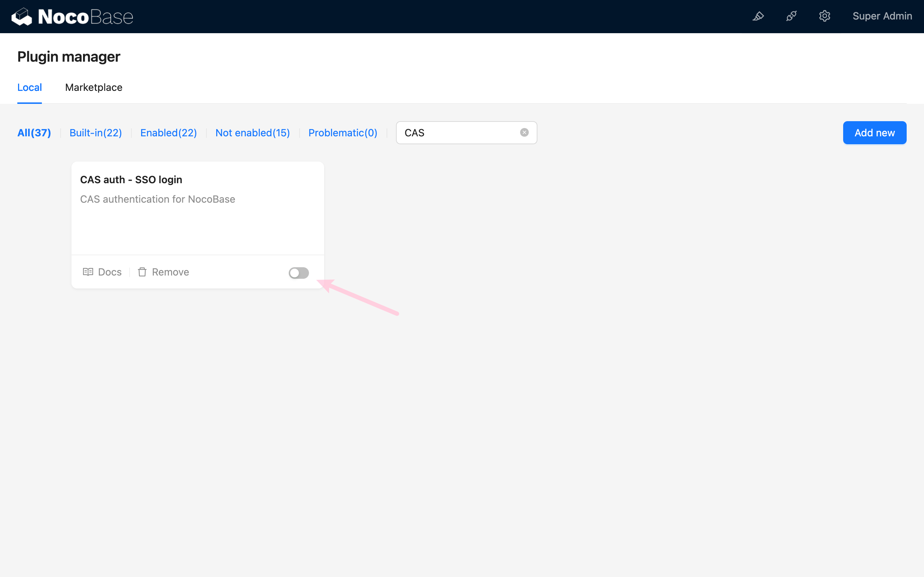Show Problematic(0) plugins
Viewport: 924px width, 577px height.
(x=343, y=133)
